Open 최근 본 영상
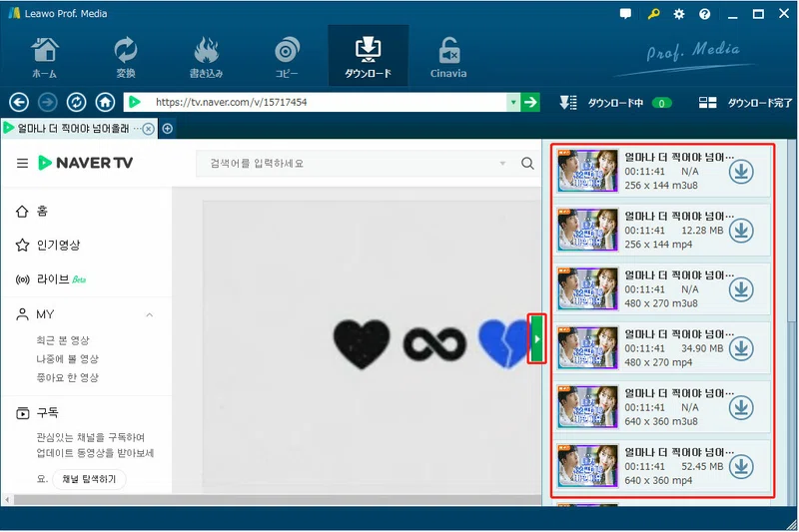The image size is (799, 532). (63, 340)
